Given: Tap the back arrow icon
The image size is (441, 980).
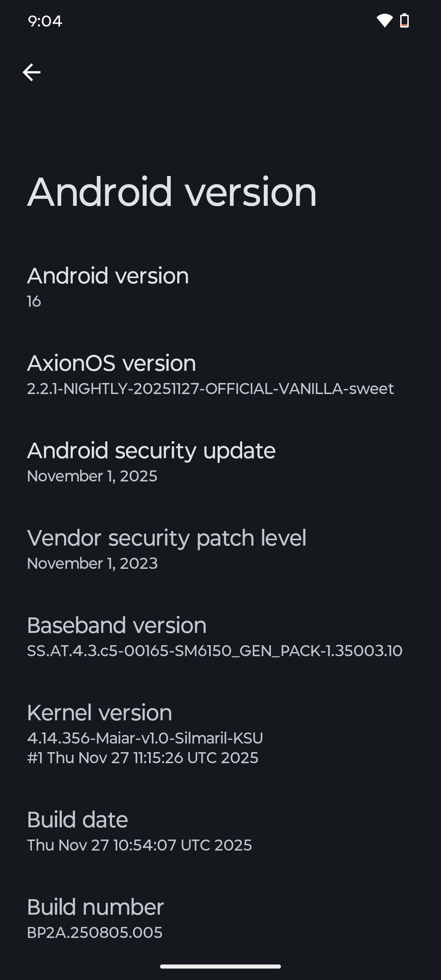Looking at the screenshot, I should click(x=31, y=73).
